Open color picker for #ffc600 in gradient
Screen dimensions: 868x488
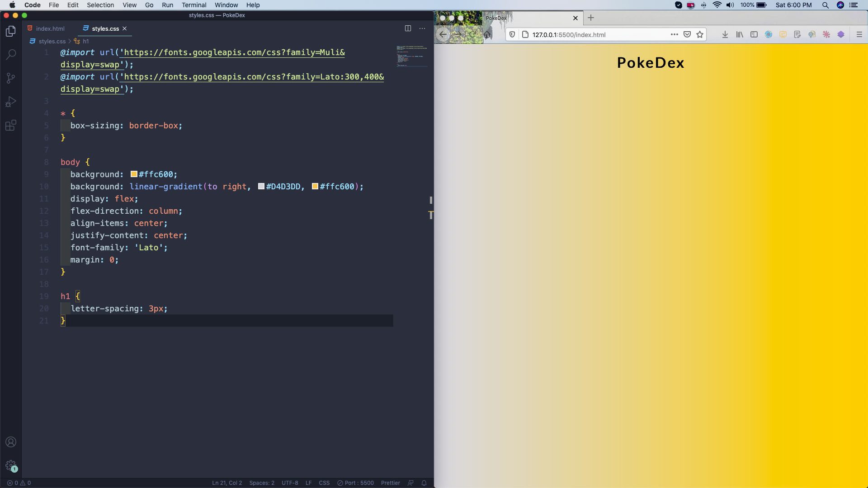click(315, 186)
